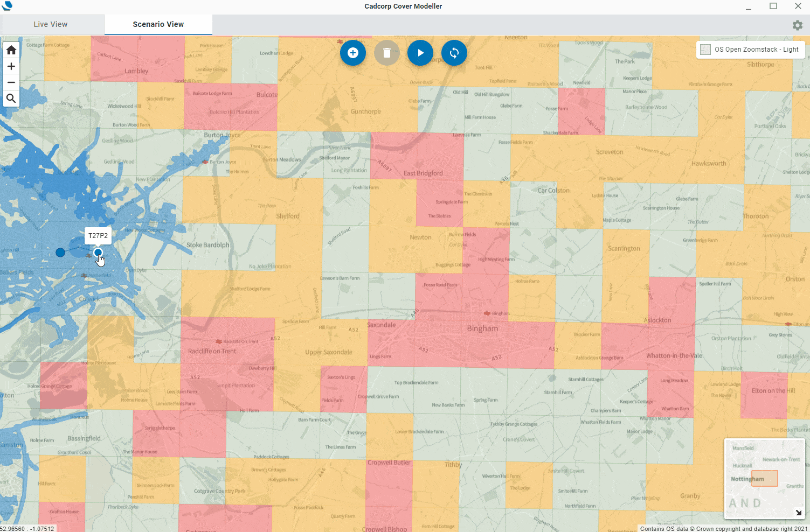
Task: Add a new scenario with the plus button
Action: tap(353, 53)
